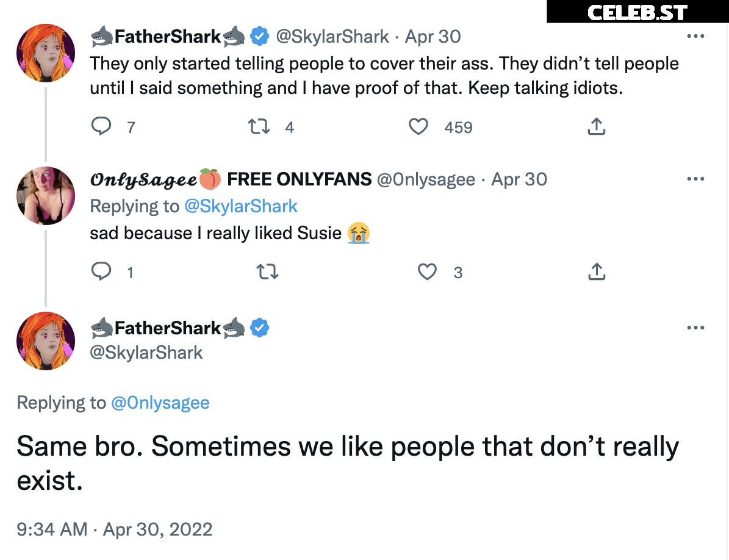Open the @Onlysagee mention link

[x=160, y=403]
